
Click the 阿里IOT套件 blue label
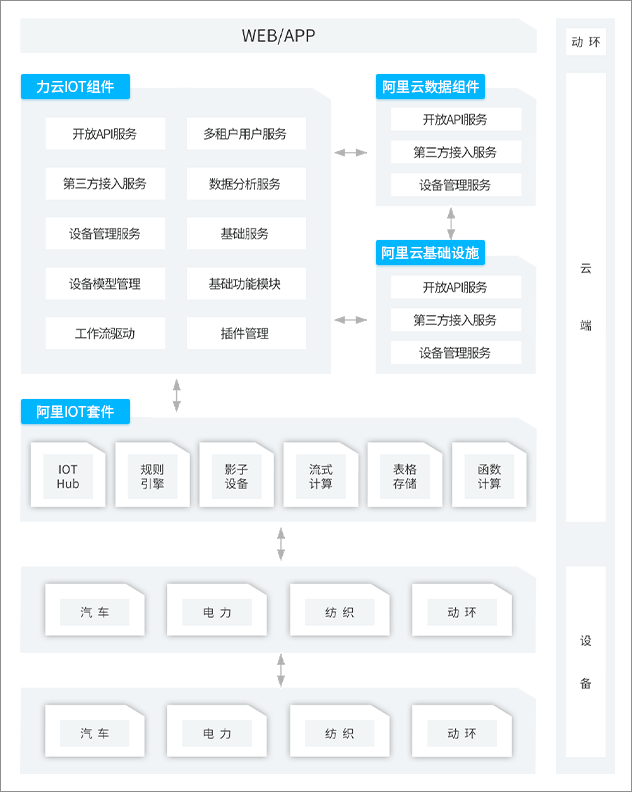pyautogui.click(x=76, y=411)
